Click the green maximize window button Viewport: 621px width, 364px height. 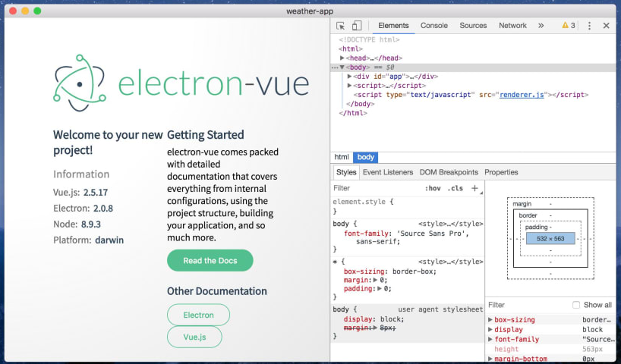click(x=37, y=11)
